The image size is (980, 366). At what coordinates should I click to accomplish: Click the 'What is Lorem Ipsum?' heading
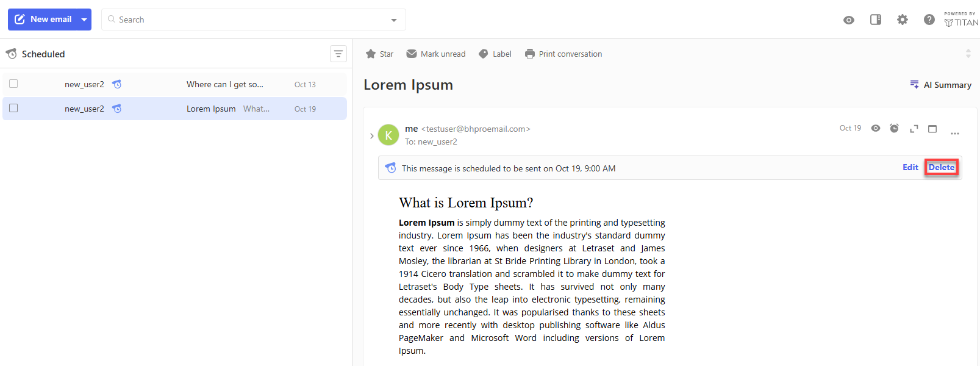point(466,203)
